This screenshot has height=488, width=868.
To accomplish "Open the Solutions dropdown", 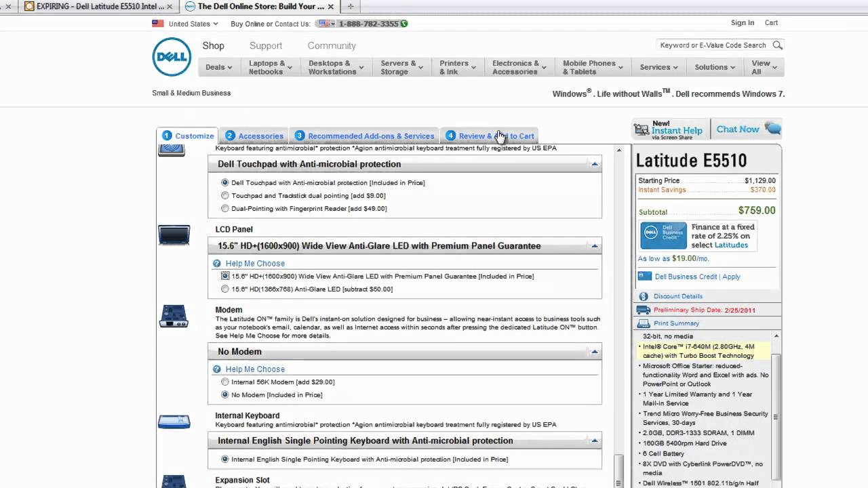I will tap(715, 67).
